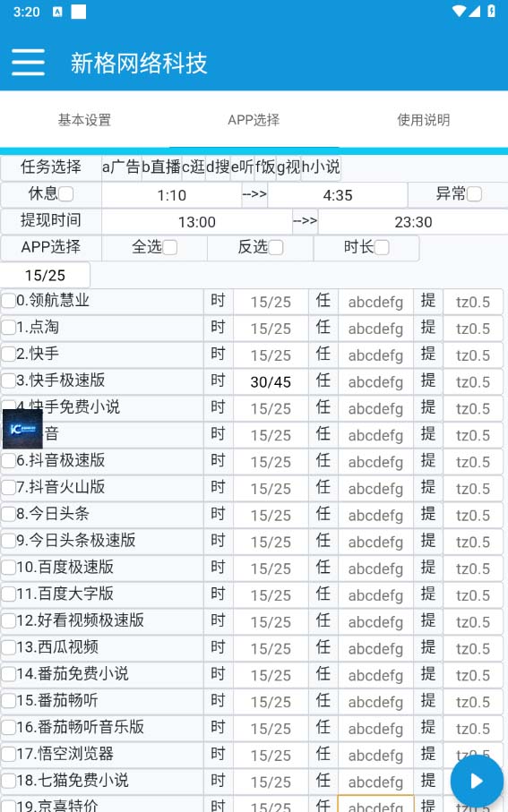The width and height of the screenshot is (508, 812).
Task: Edit the abcdefg field for 百度极速版
Action: coord(375,568)
